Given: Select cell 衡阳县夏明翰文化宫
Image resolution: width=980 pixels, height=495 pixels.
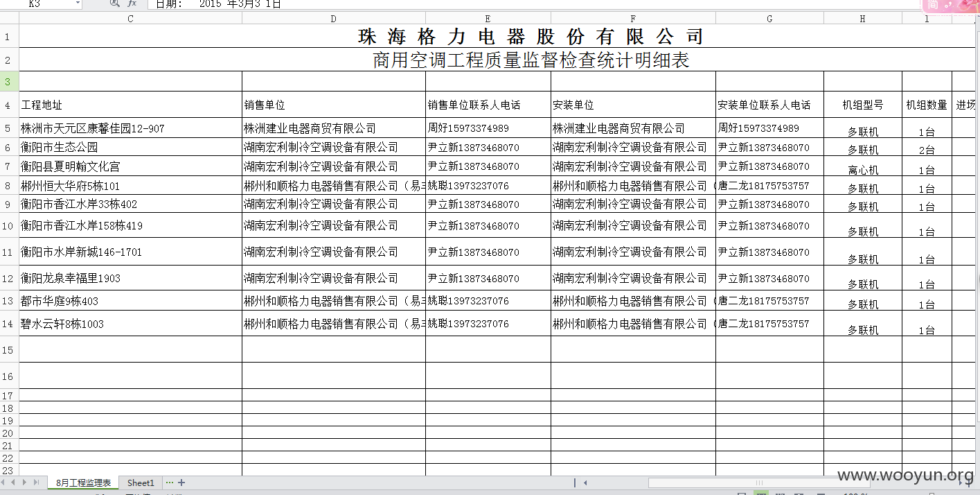Looking at the screenshot, I should (130, 166).
